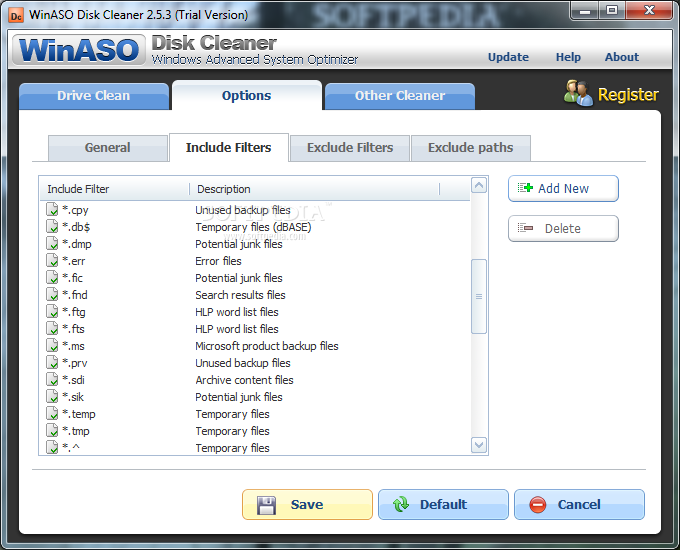Click the Add New button
The width and height of the screenshot is (680, 550).
click(x=563, y=189)
